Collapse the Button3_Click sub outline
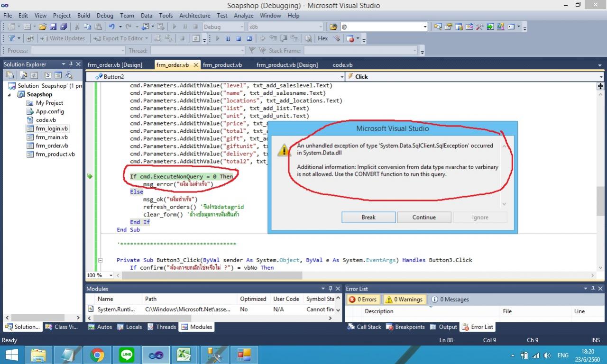The image size is (607, 364). 100,260
